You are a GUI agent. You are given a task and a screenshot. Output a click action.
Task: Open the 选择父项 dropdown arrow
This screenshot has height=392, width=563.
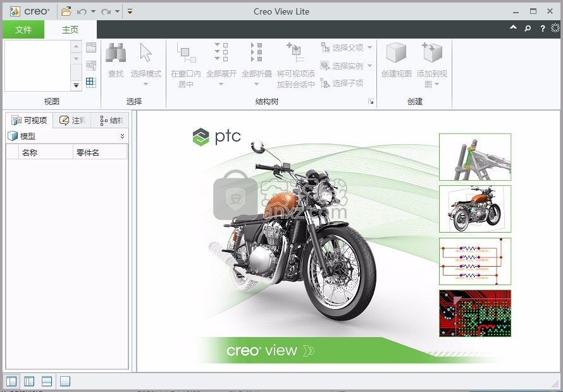click(370, 47)
